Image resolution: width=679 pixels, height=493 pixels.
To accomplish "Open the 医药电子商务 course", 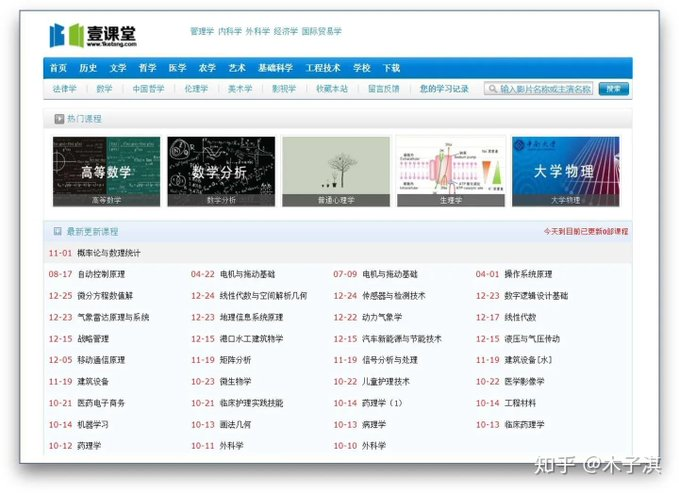I will coord(101,403).
